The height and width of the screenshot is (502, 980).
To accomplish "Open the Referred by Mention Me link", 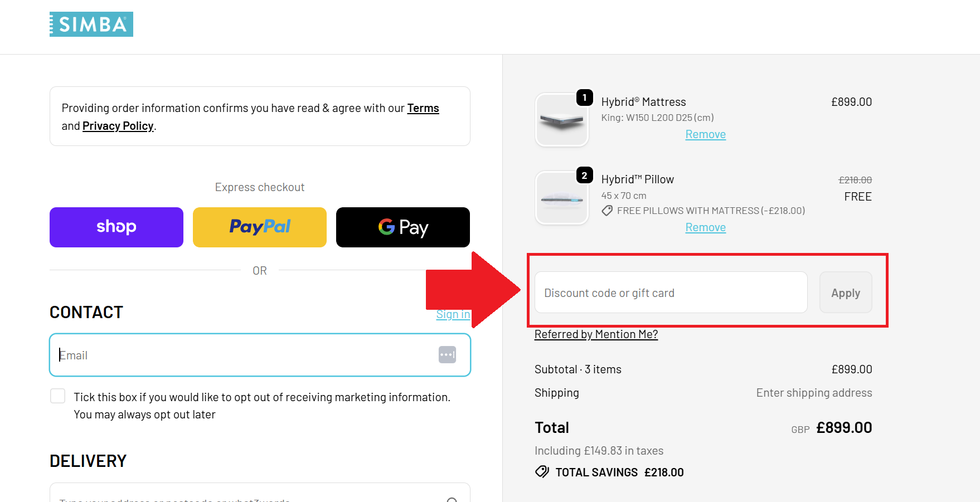I will coord(596,334).
